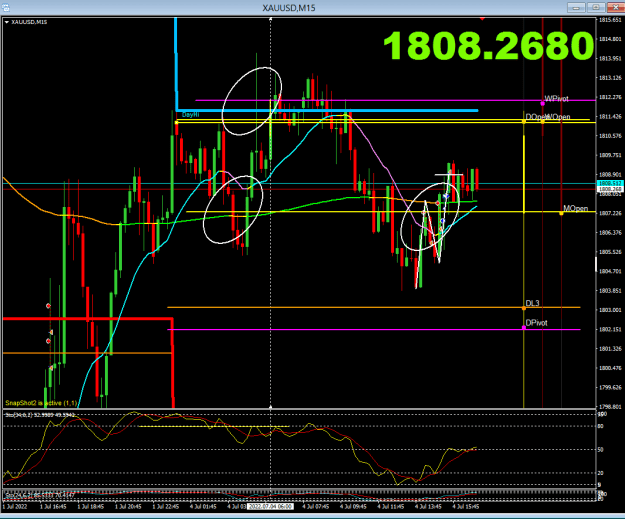The width and height of the screenshot is (625, 519).
Task: Click the DL3 level label
Action: click(x=532, y=303)
